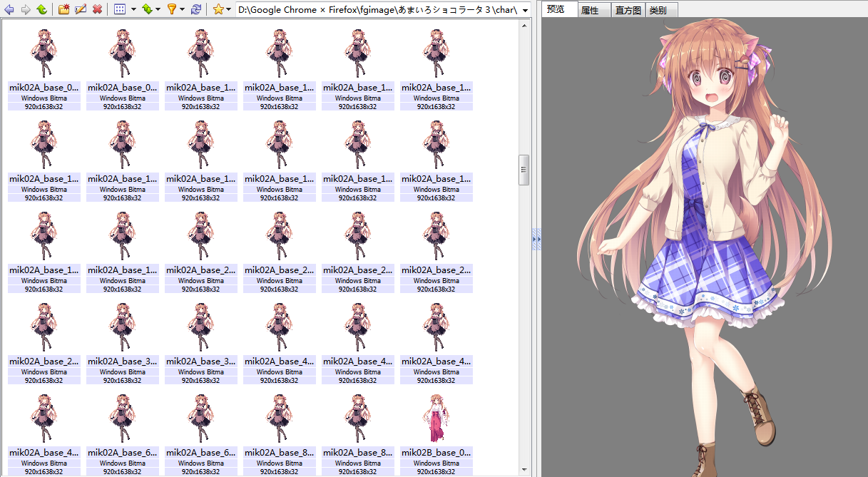Expand the favorites dropdown arrow
The image size is (868, 477).
pyautogui.click(x=229, y=10)
